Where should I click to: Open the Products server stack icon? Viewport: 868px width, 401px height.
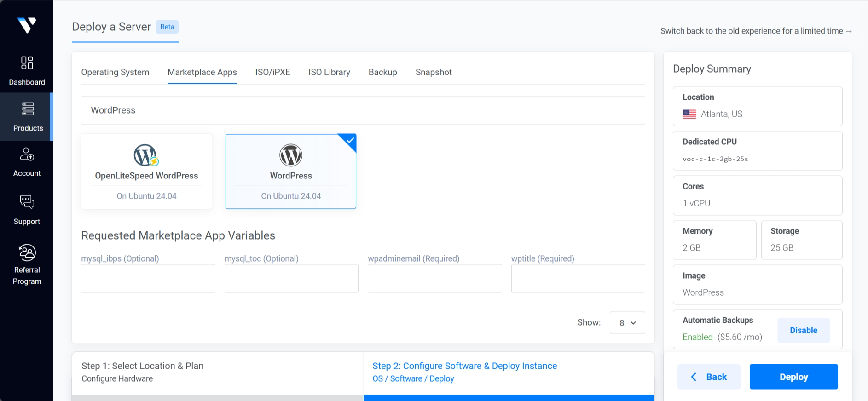(28, 109)
